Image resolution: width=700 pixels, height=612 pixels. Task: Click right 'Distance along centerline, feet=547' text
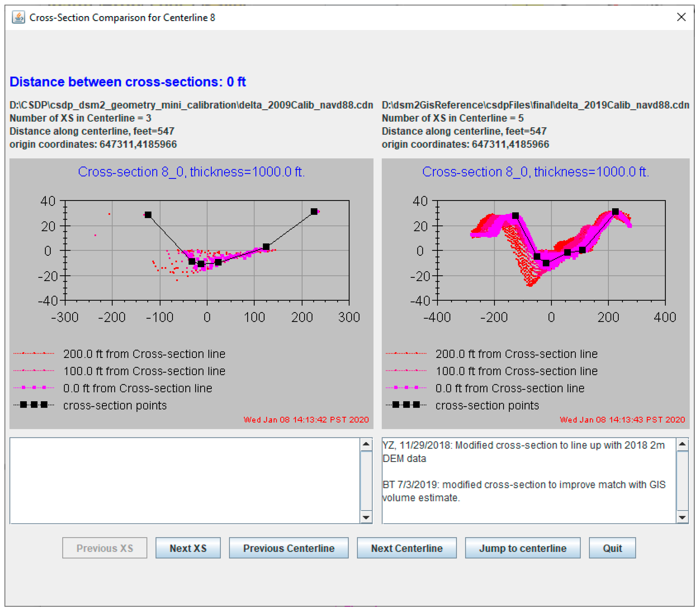[x=464, y=131]
